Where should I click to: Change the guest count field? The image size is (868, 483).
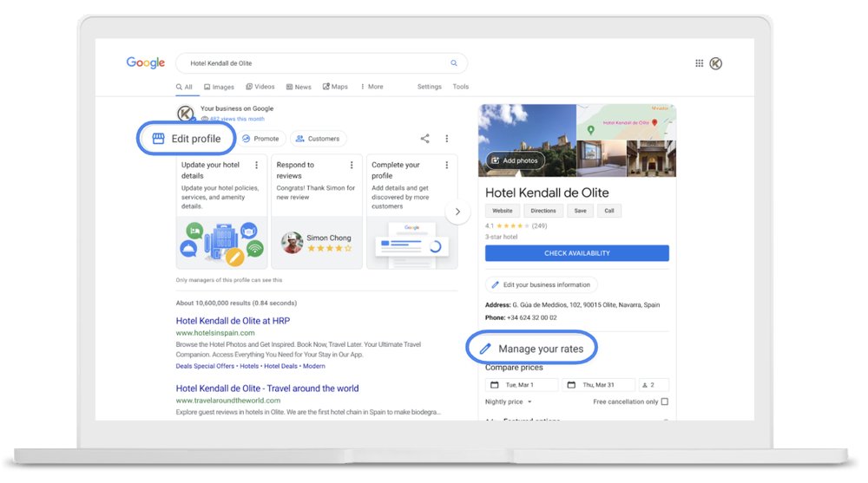coord(654,384)
